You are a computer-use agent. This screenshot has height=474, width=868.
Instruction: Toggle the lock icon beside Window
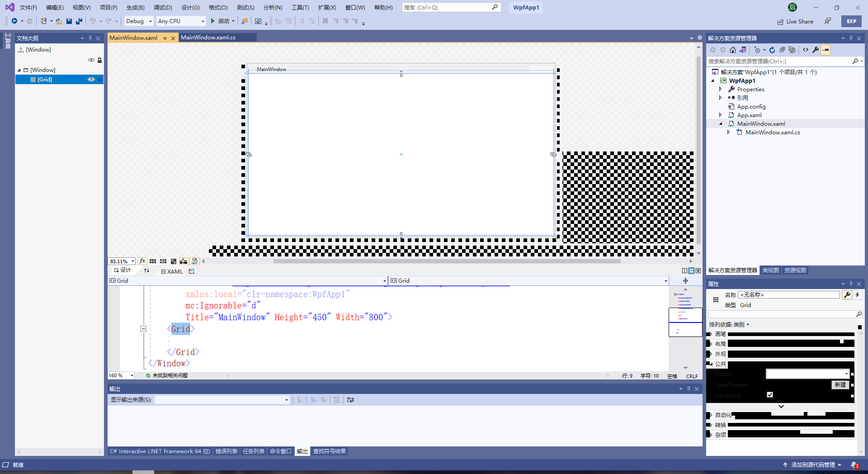(x=99, y=60)
